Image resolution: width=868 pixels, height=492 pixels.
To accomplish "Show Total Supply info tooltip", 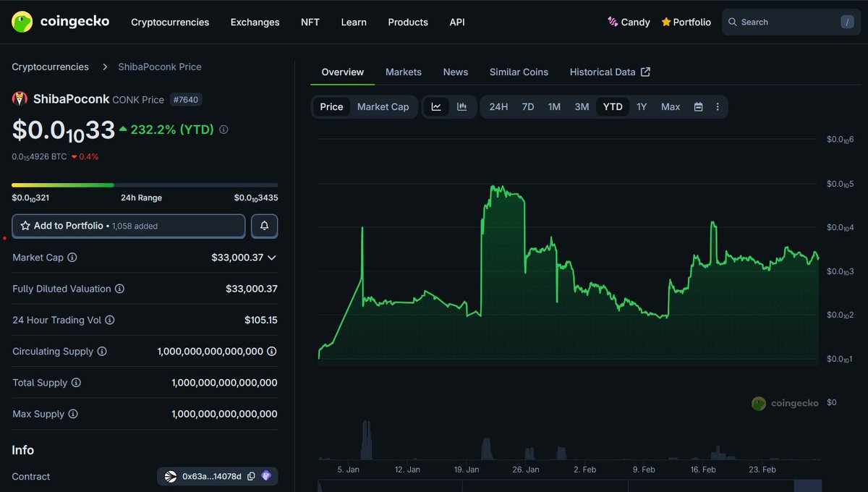I will tap(76, 383).
